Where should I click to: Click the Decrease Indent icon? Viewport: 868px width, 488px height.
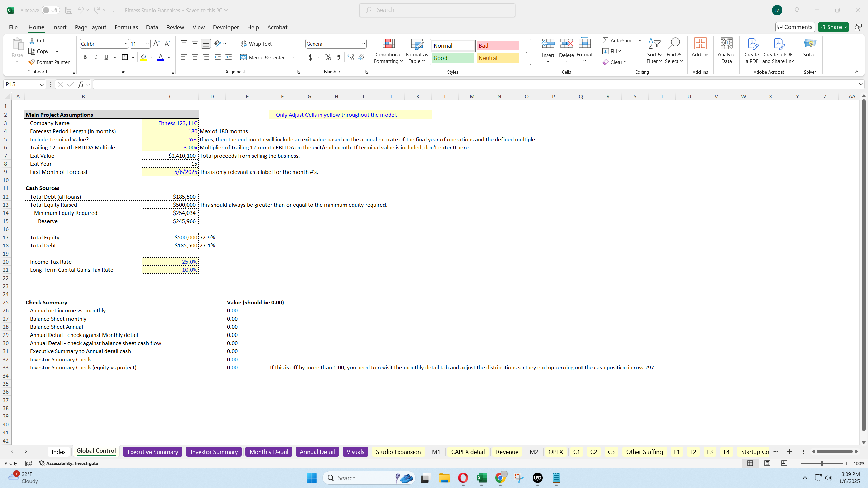tap(218, 57)
